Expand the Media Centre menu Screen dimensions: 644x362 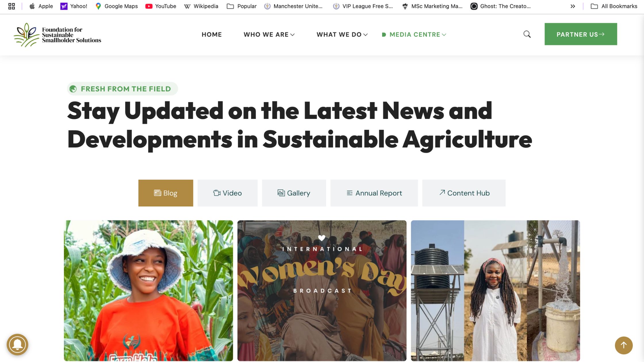tap(414, 34)
